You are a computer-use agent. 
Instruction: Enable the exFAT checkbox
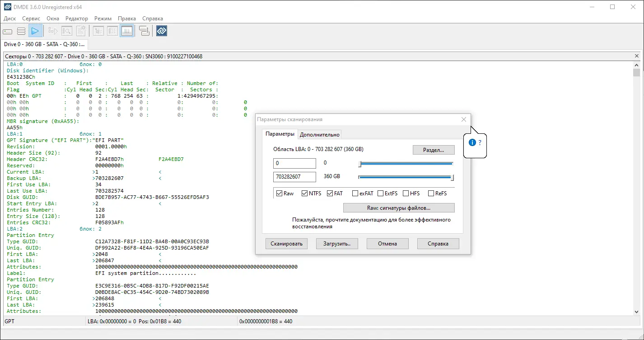[355, 194]
